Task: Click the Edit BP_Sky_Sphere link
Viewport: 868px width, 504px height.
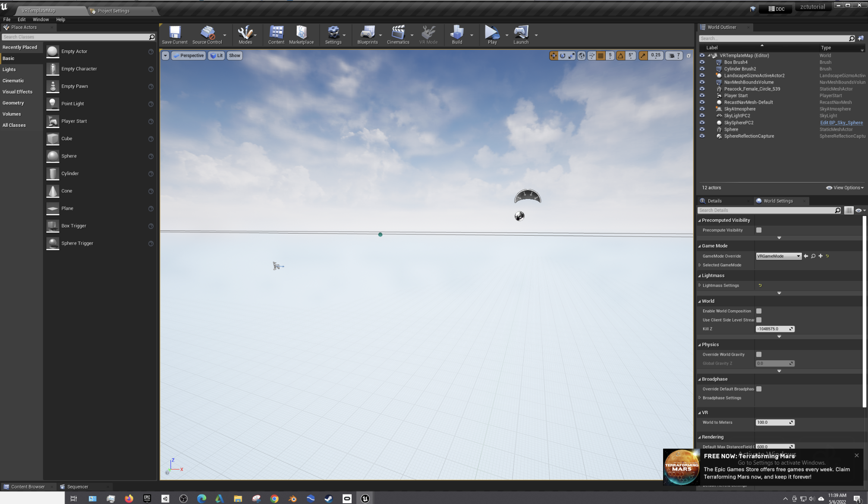Action: [841, 123]
